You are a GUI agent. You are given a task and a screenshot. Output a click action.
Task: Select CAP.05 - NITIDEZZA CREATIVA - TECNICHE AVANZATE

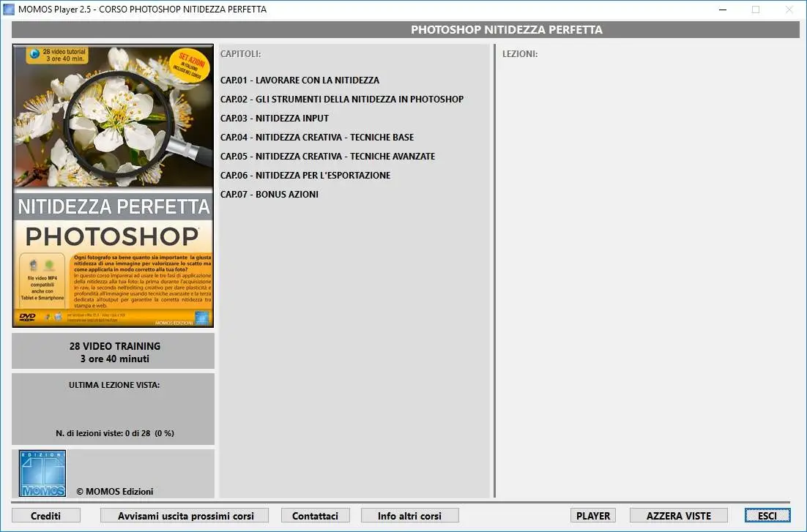[x=327, y=157]
